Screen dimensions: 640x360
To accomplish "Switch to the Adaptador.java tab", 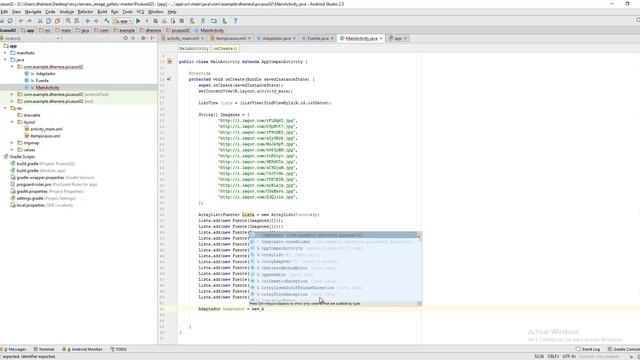I will 276,38.
